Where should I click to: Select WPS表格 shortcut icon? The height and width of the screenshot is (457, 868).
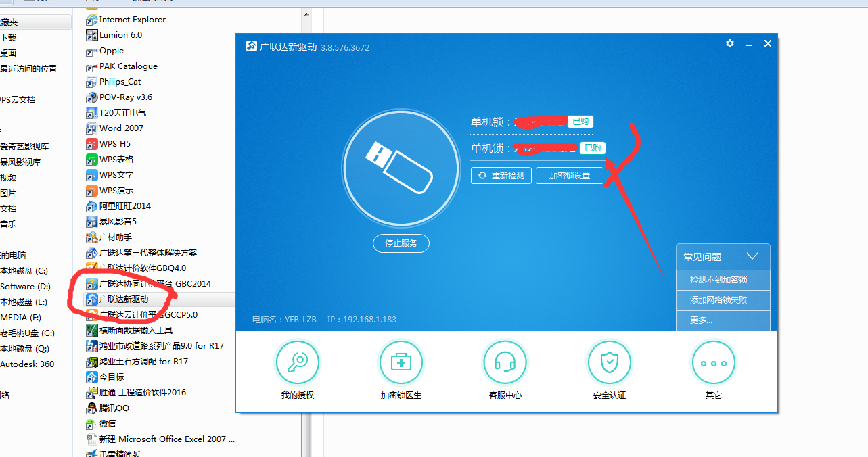92,160
